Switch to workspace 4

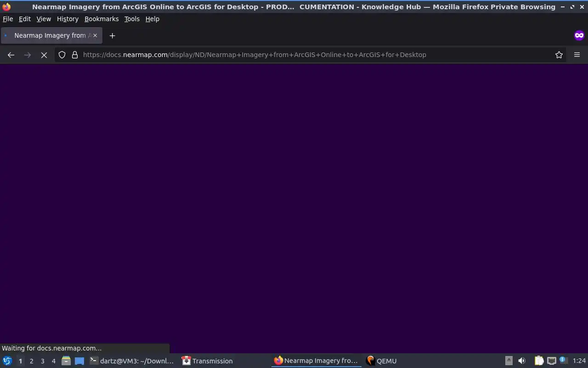coord(53,361)
